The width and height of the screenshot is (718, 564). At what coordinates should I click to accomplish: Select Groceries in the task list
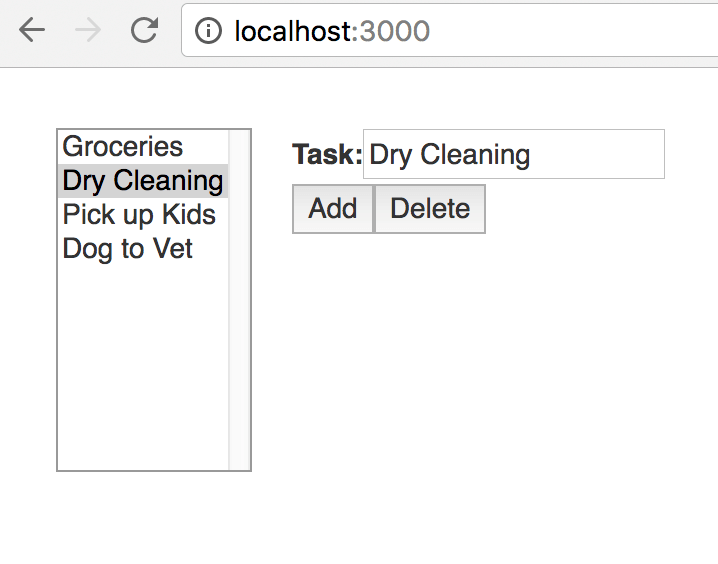coord(123,147)
